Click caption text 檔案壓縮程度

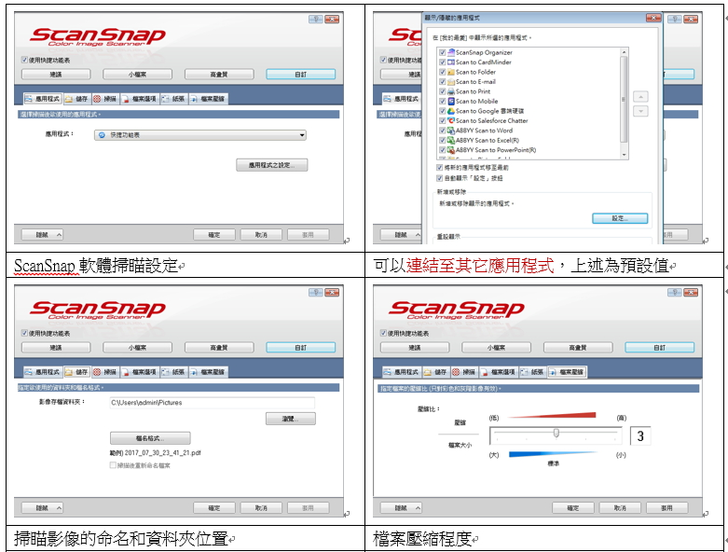(x=422, y=539)
